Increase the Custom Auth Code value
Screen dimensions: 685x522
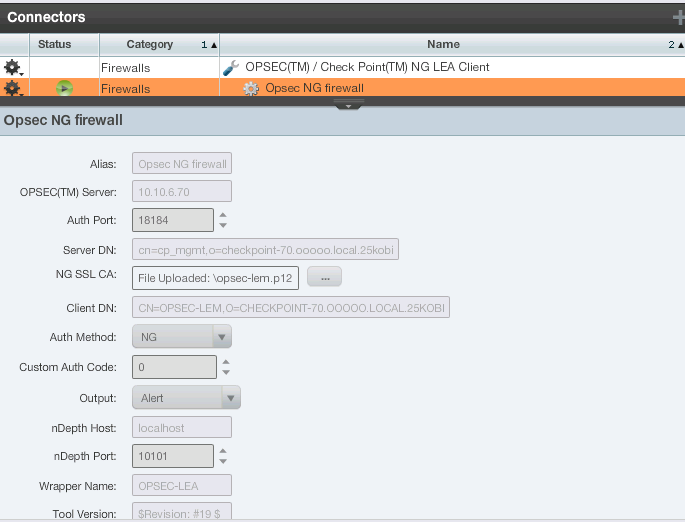coord(226,362)
